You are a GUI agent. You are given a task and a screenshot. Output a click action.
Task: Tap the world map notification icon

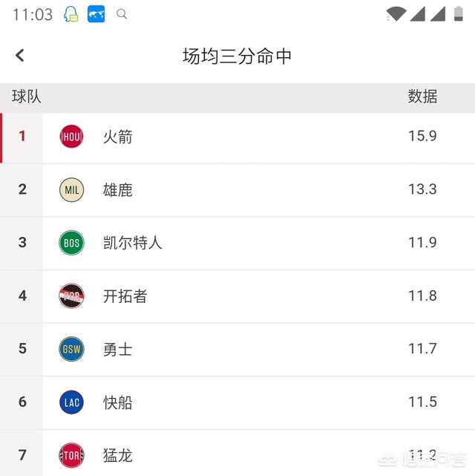tap(96, 14)
